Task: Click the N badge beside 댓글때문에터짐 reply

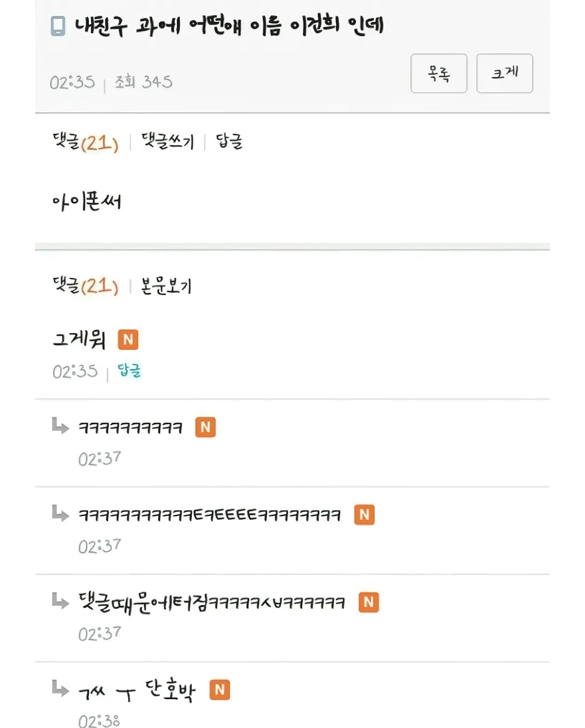Action: [x=369, y=602]
